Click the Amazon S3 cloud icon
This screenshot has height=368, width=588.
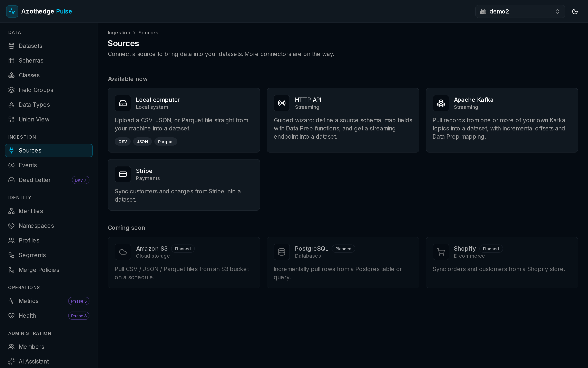[123, 252]
